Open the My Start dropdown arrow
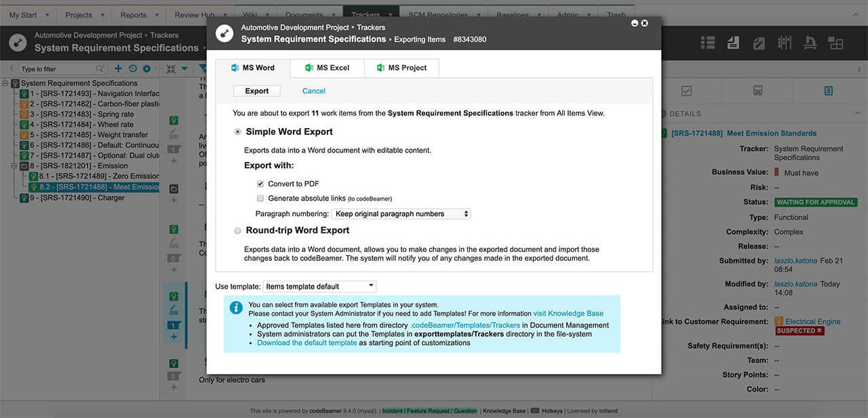This screenshot has height=418, width=868. click(x=47, y=15)
